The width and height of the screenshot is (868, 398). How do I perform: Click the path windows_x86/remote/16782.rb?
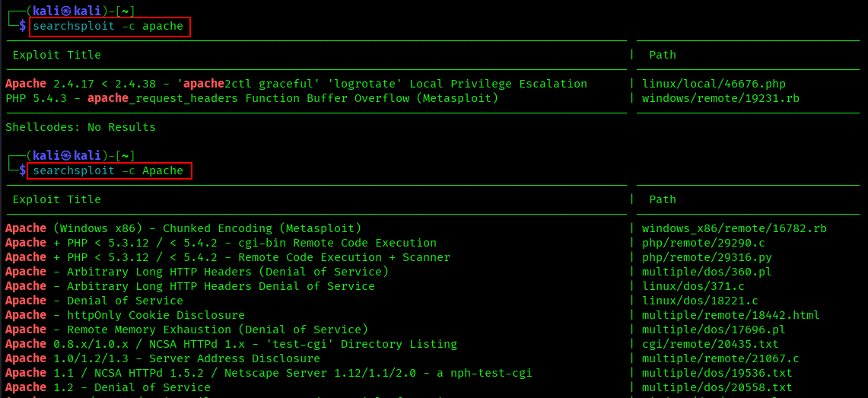[734, 228]
